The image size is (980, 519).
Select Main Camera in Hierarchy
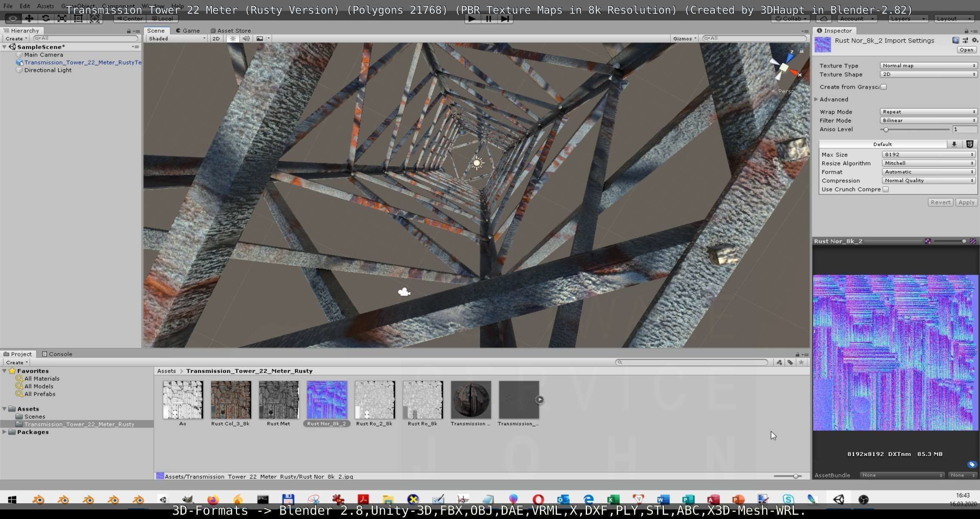[43, 55]
